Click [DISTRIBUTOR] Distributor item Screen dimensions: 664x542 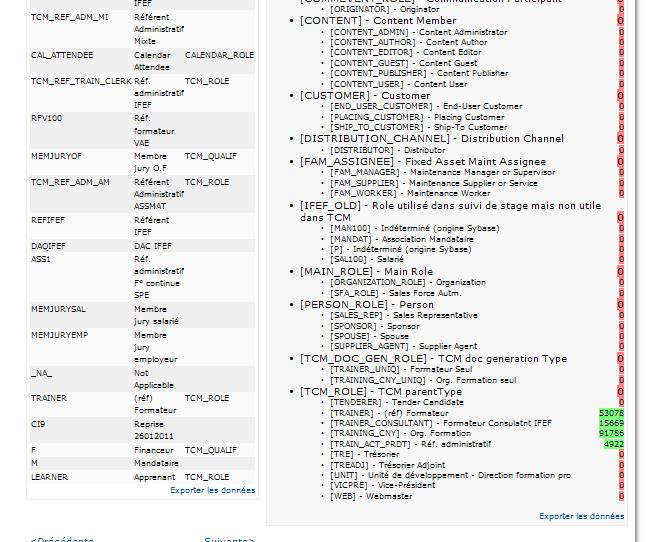387,150
